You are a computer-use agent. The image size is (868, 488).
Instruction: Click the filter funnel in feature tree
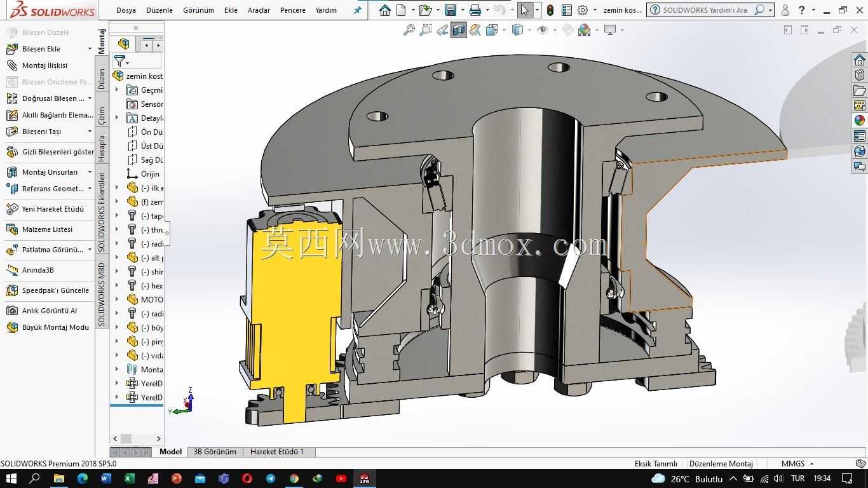(119, 61)
